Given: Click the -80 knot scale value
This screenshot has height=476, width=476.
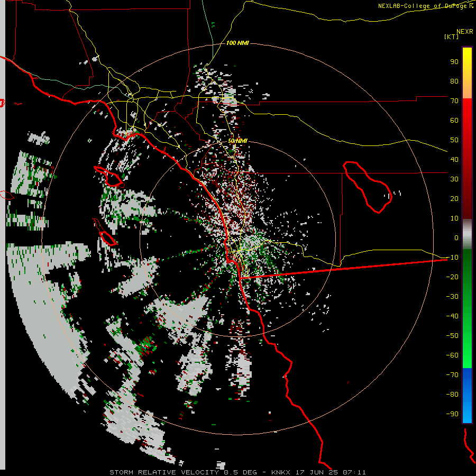Looking at the screenshot, I should (x=452, y=395).
